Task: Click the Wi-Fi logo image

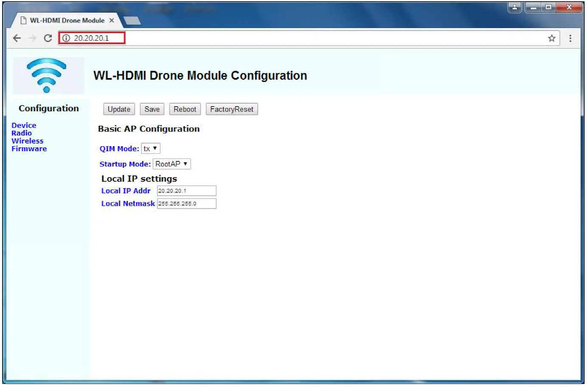Action: pyautogui.click(x=48, y=75)
